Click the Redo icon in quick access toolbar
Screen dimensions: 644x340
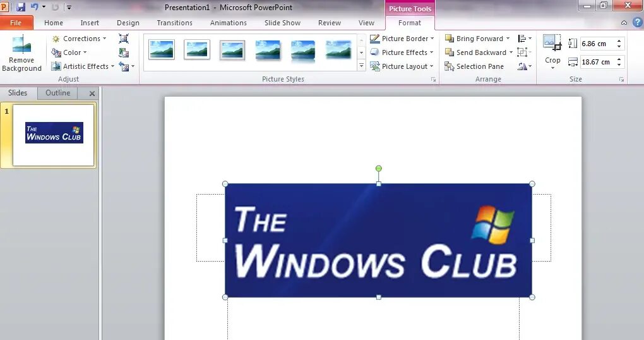55,7
